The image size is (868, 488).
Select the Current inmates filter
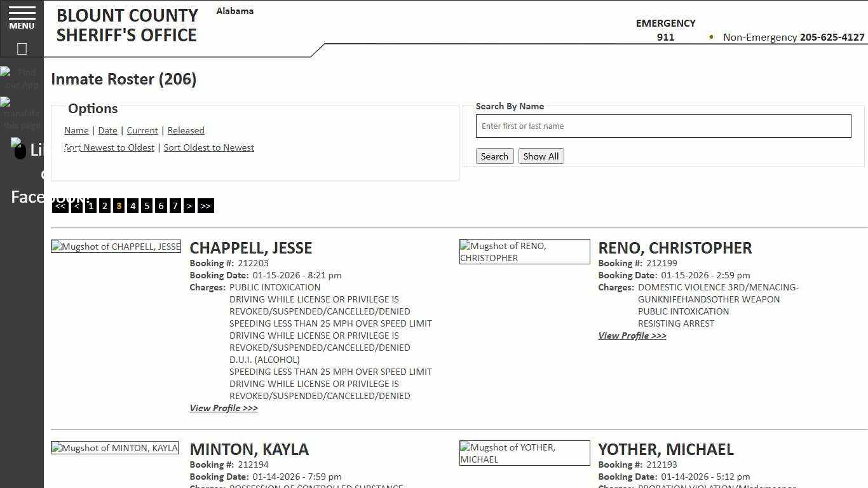point(142,130)
